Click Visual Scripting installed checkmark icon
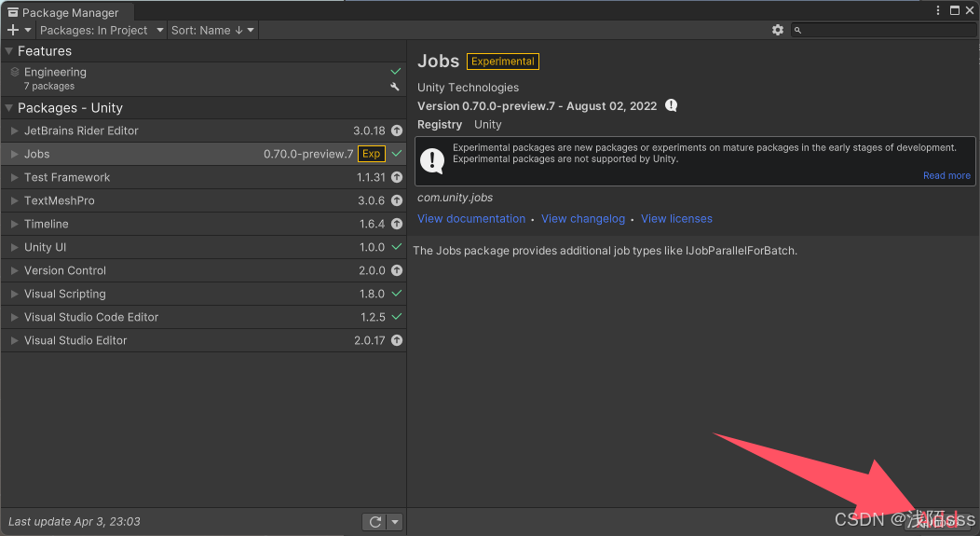 tap(396, 294)
